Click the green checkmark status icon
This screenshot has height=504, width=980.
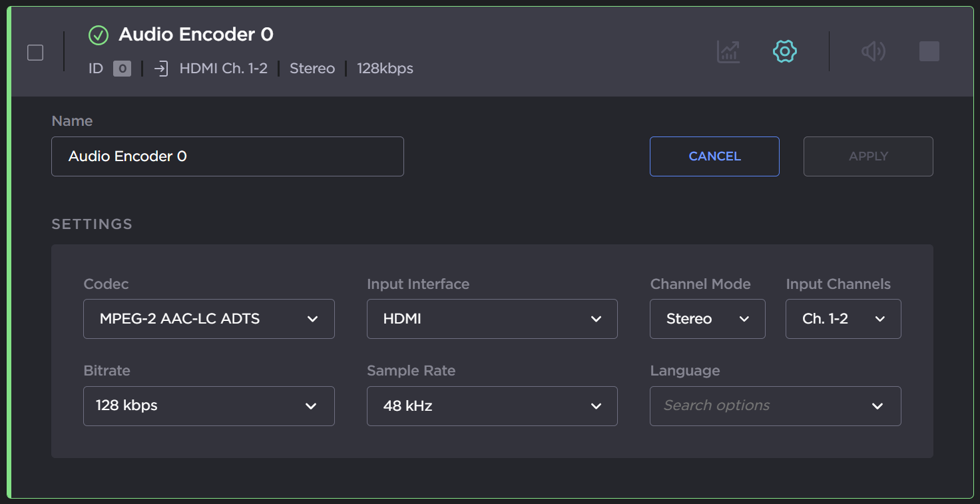pyautogui.click(x=99, y=35)
